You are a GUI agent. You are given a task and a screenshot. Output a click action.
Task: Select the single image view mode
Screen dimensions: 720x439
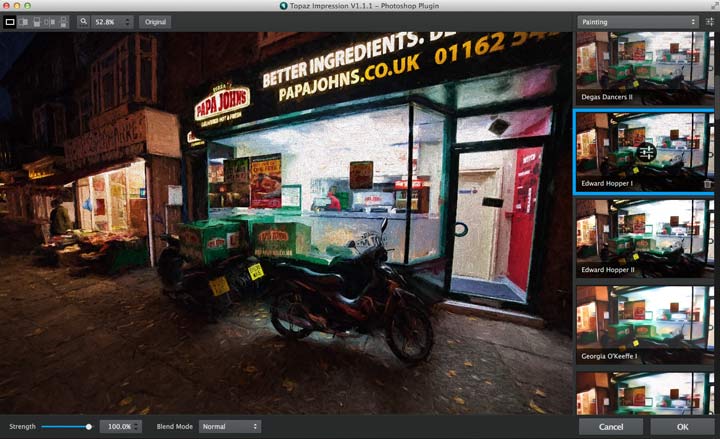click(10, 22)
